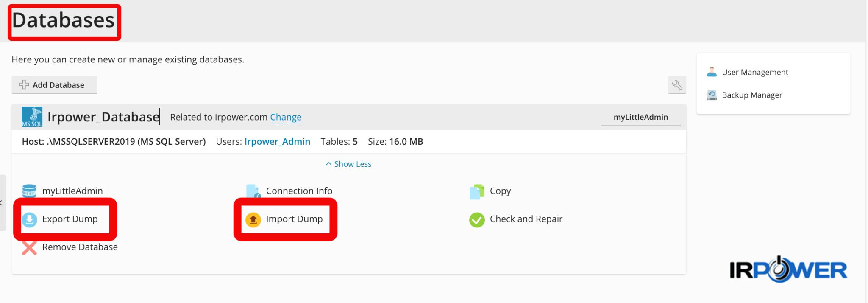
Task: Click the Irpower_Database name title
Action: (103, 117)
